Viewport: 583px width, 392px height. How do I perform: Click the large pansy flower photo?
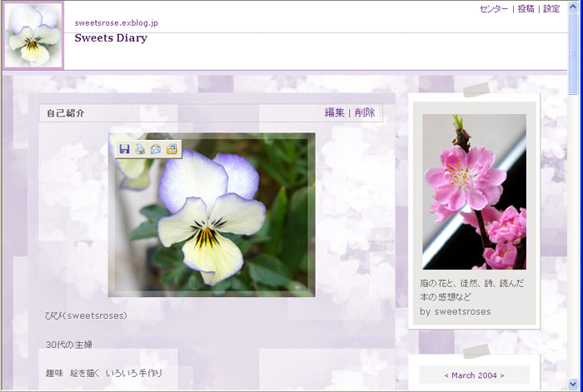[x=212, y=215]
